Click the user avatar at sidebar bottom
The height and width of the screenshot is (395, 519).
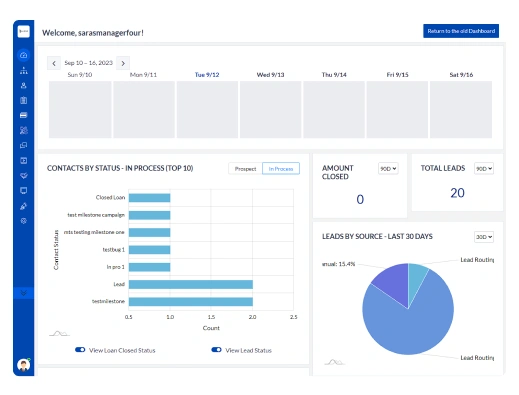[23, 365]
